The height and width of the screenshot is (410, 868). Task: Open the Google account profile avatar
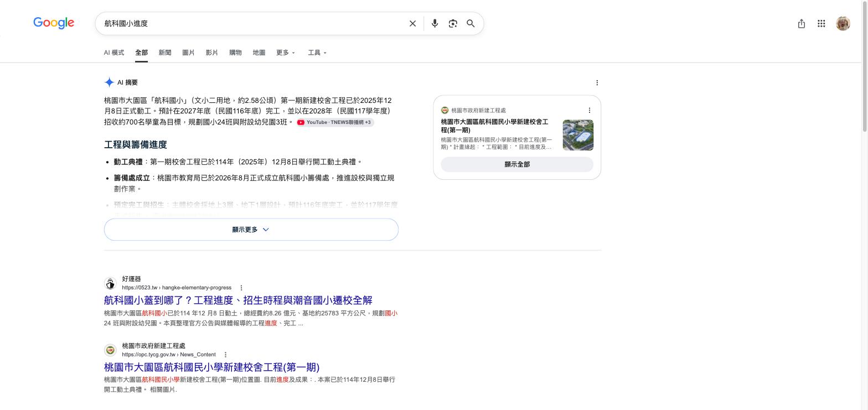[x=843, y=23]
